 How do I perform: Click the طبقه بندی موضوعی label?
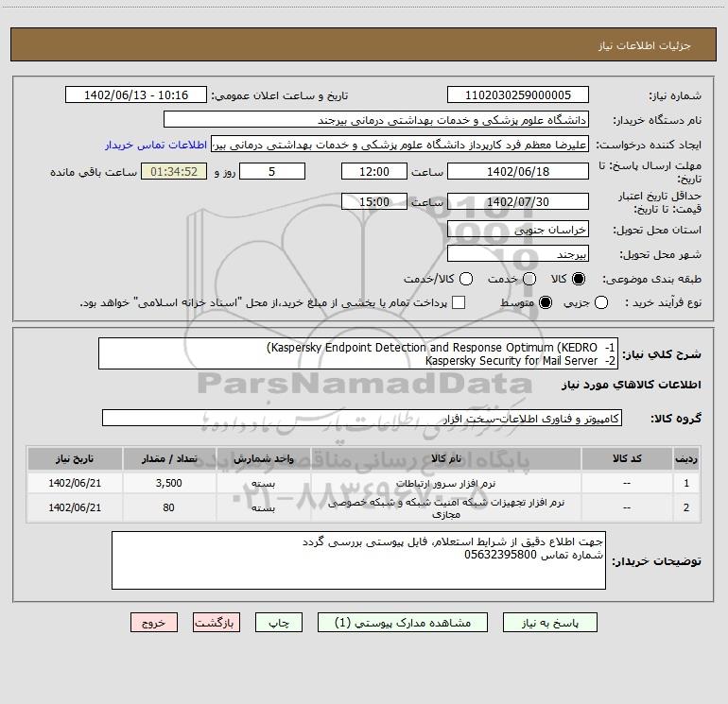click(651, 279)
